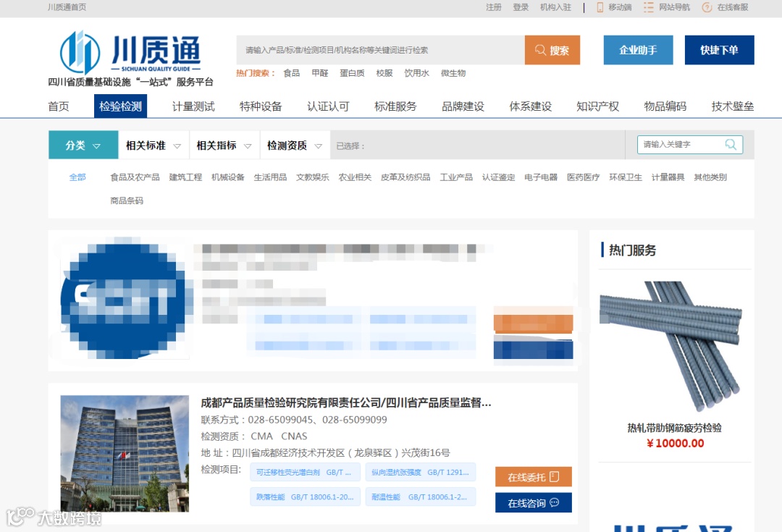The height and width of the screenshot is (532, 782).
Task: Focus the main product search input
Action: (381, 50)
